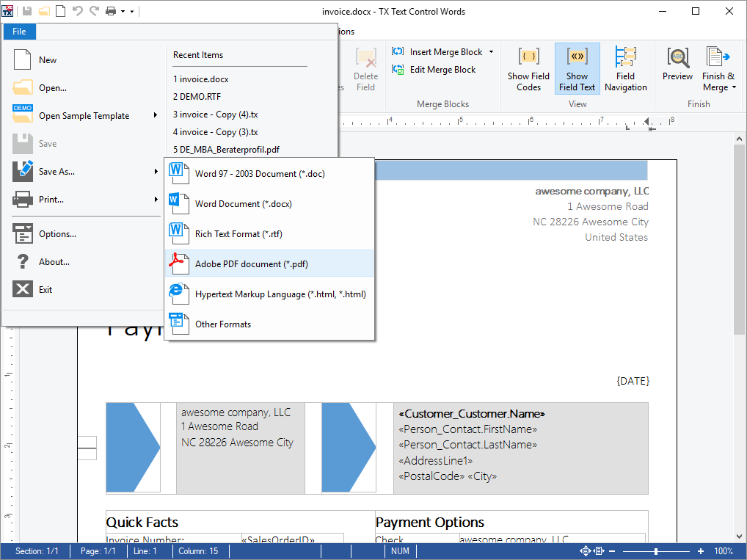Toggle Show Field Text
The image size is (747, 560).
pos(577,70)
